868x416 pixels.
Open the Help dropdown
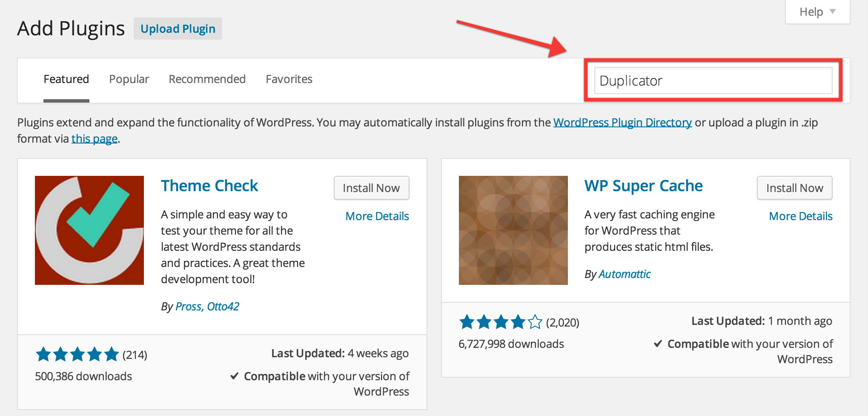click(x=817, y=11)
